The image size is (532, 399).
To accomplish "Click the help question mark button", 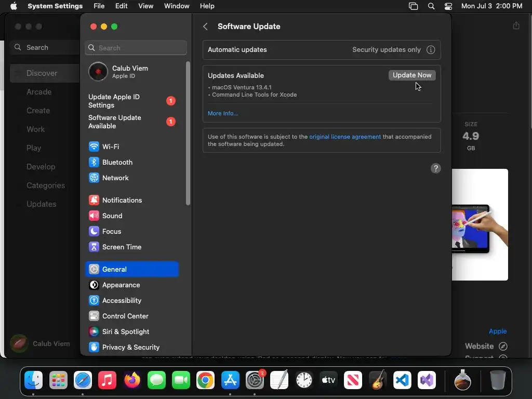I will click(436, 168).
